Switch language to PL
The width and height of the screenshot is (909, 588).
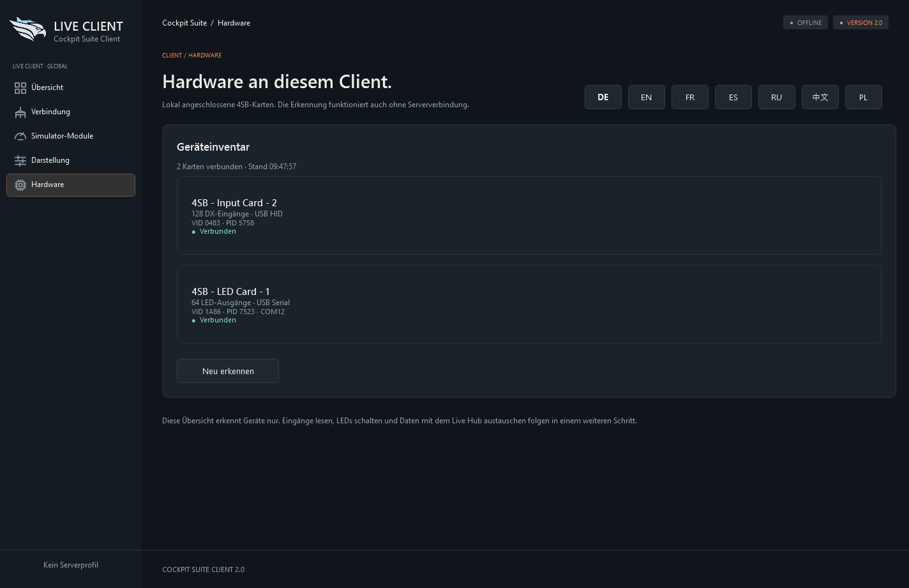click(864, 97)
